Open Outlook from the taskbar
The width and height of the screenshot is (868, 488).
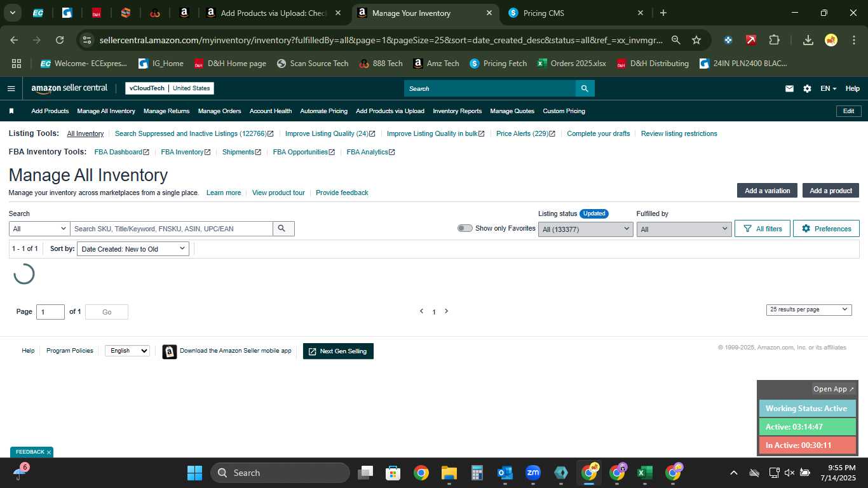click(x=505, y=473)
